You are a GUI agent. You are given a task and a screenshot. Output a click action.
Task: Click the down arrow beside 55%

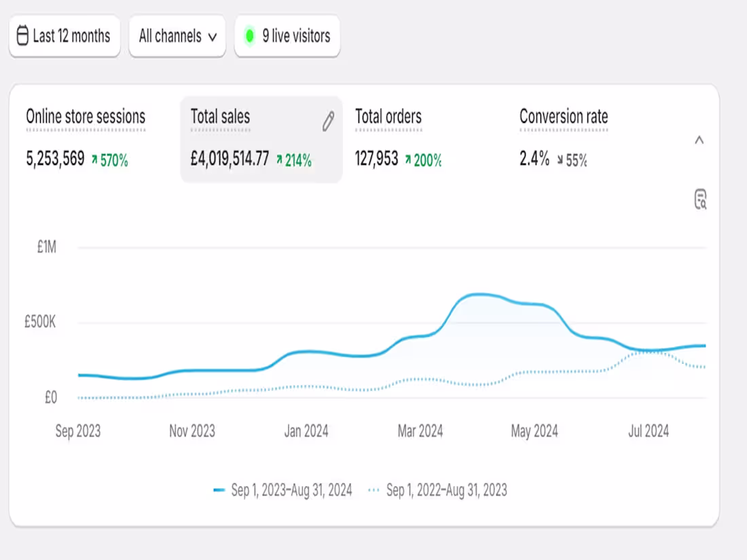coord(560,160)
